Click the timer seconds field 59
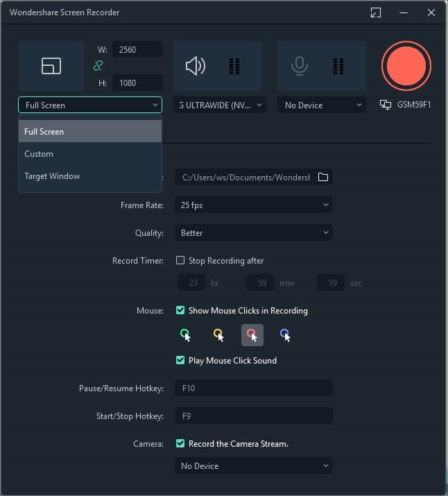The image size is (448, 496). pos(331,282)
